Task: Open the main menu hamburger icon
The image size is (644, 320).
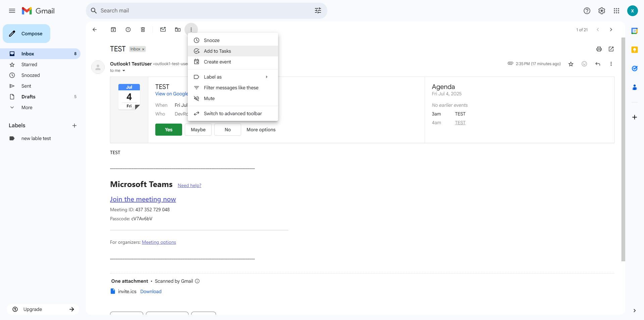Action: 12,11
